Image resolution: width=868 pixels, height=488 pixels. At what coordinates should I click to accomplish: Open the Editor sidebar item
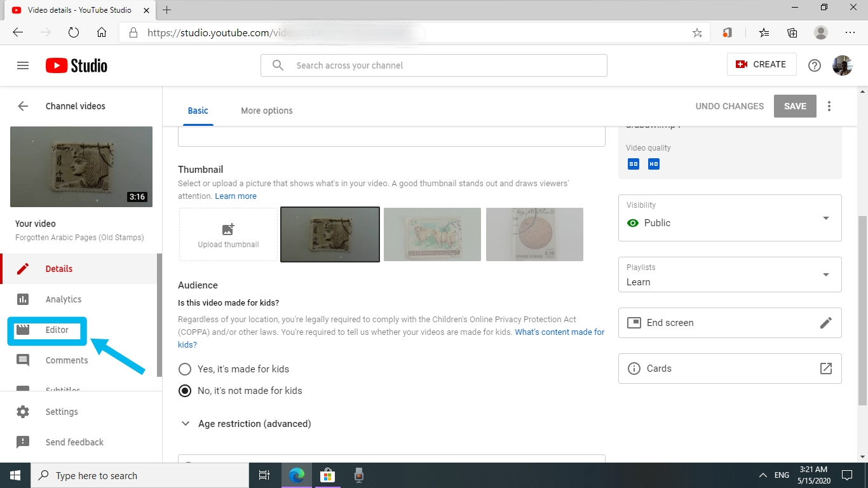point(79,330)
